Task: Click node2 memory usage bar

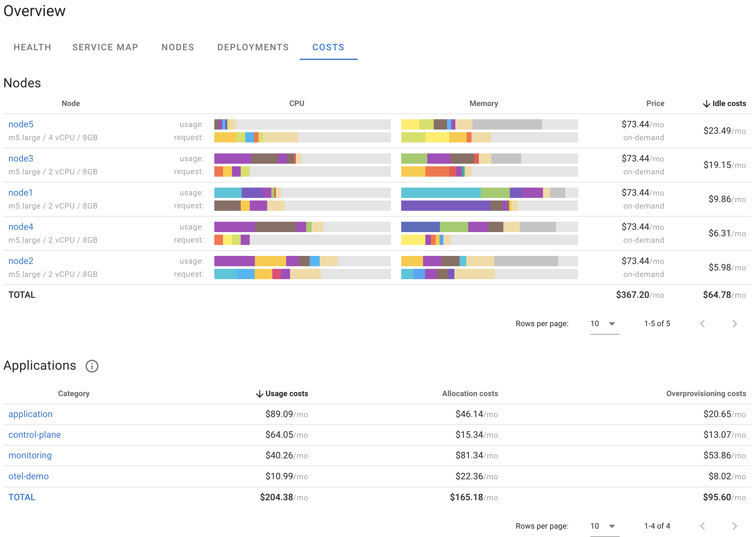Action: [489, 261]
